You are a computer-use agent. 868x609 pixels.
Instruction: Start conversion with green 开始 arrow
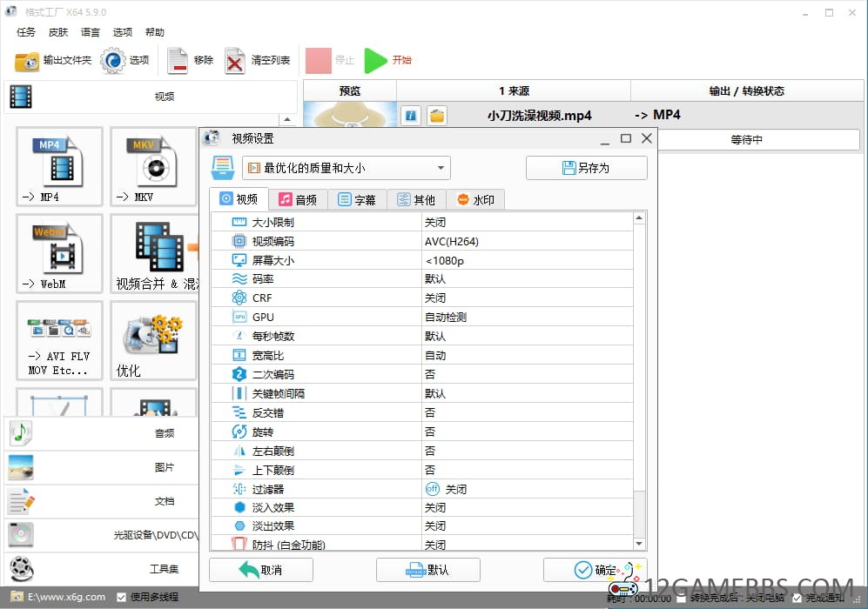pyautogui.click(x=376, y=61)
